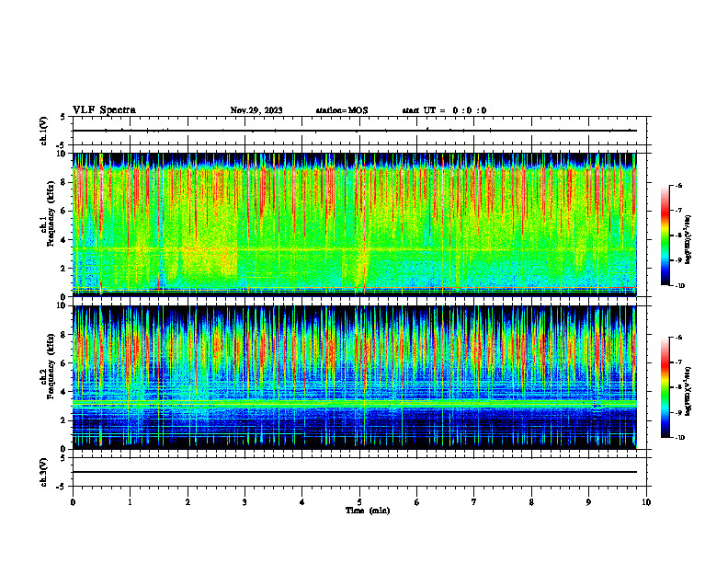Click the ch.1 frequency tick label "4"
This screenshot has height=563, width=728.
coord(63,240)
